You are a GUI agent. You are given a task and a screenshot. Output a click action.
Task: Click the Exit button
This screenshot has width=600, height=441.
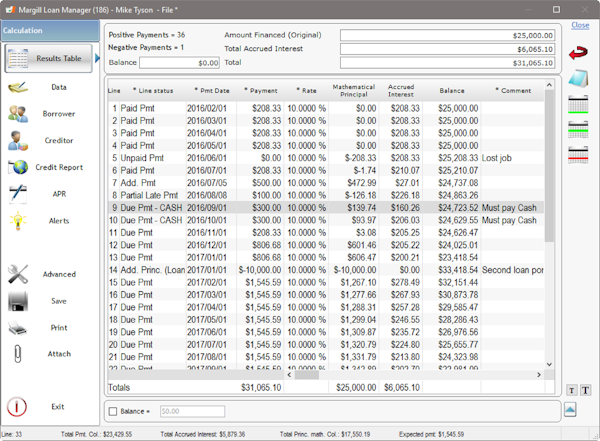point(19,407)
